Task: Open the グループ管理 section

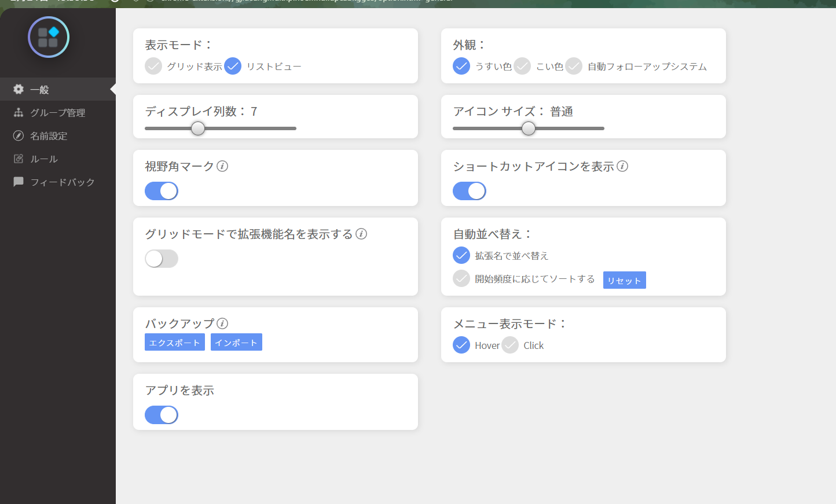Action: point(58,112)
